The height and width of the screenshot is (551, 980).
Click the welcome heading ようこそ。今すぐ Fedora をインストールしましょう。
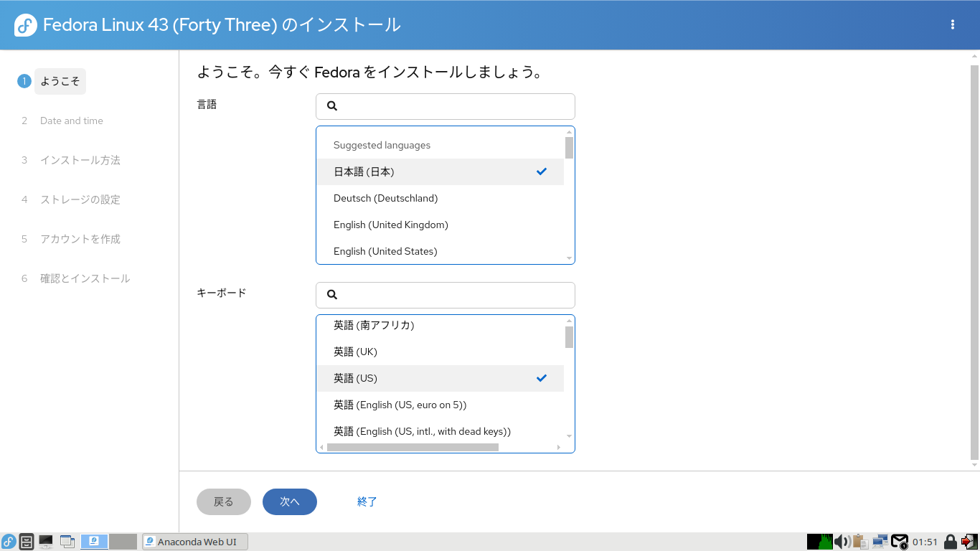(x=369, y=72)
